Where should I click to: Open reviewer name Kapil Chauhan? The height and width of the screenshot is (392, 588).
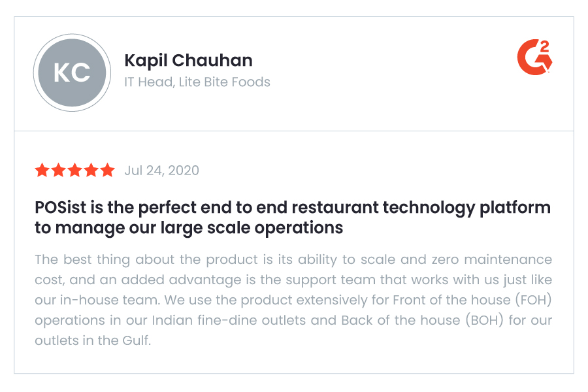tap(188, 60)
